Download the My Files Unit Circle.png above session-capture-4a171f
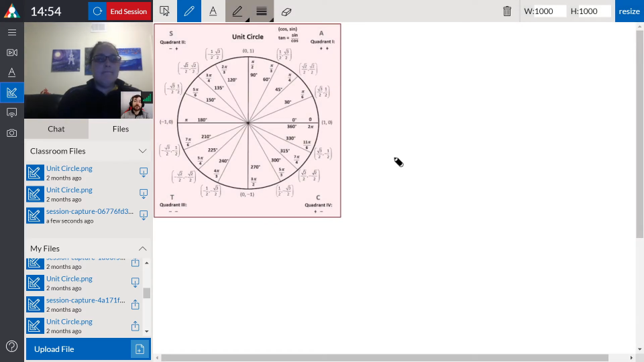 pos(135,282)
